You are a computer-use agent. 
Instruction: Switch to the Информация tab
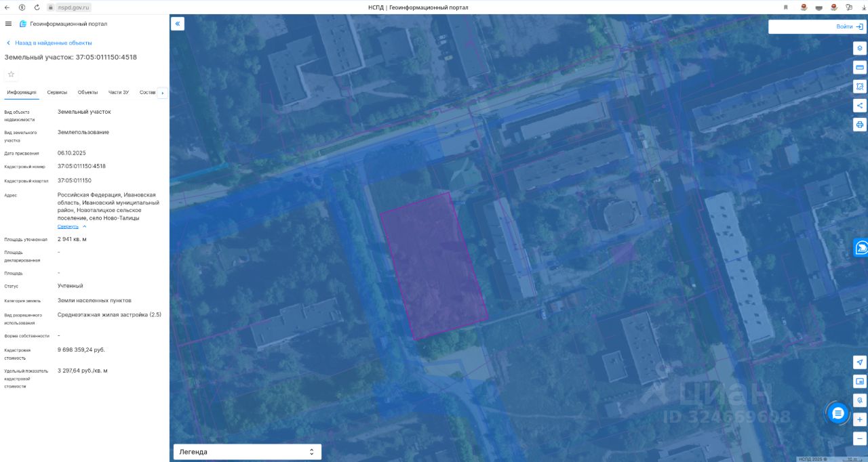pyautogui.click(x=22, y=92)
